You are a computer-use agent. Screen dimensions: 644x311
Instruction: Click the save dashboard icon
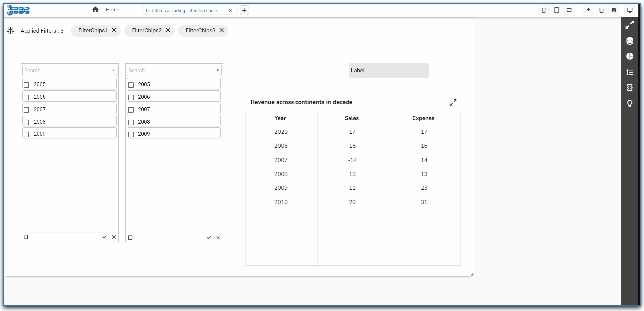tap(614, 10)
